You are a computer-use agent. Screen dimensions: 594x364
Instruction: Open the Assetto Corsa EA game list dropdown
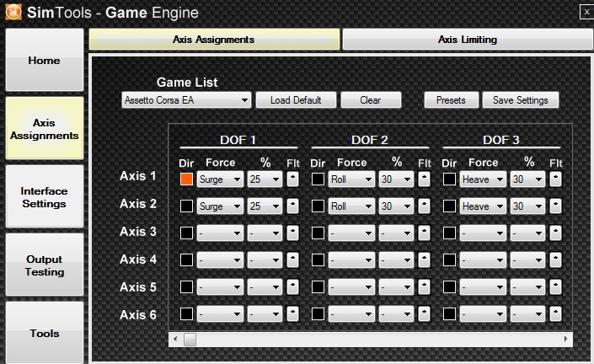click(x=186, y=100)
